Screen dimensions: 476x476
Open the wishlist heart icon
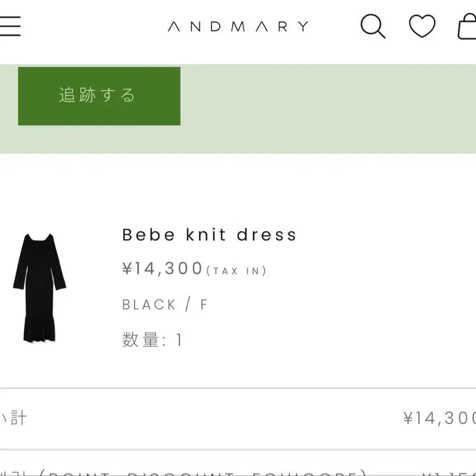point(422,25)
